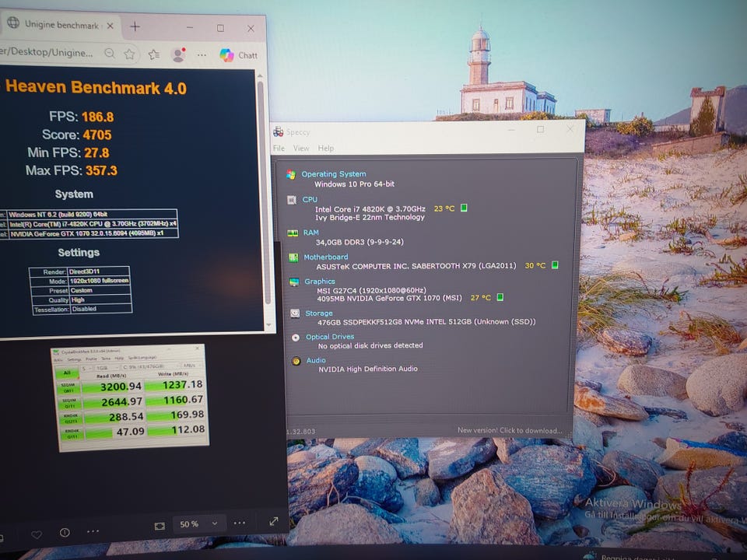Open the View menu in Speccy
Image resolution: width=747 pixels, height=560 pixels.
click(301, 148)
